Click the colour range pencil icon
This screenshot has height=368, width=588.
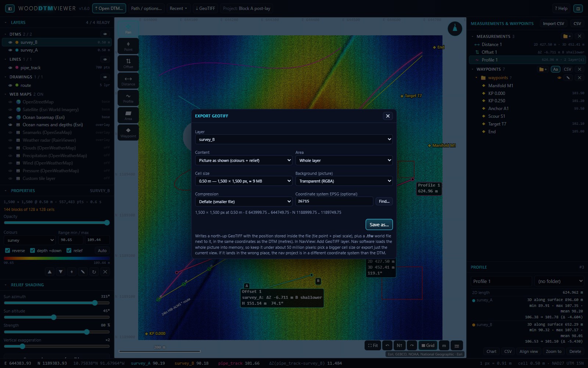83,272
